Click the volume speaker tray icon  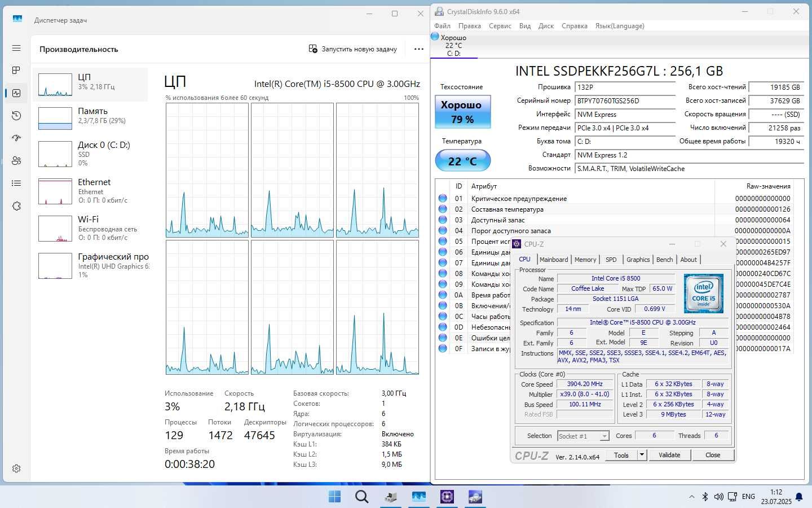718,497
